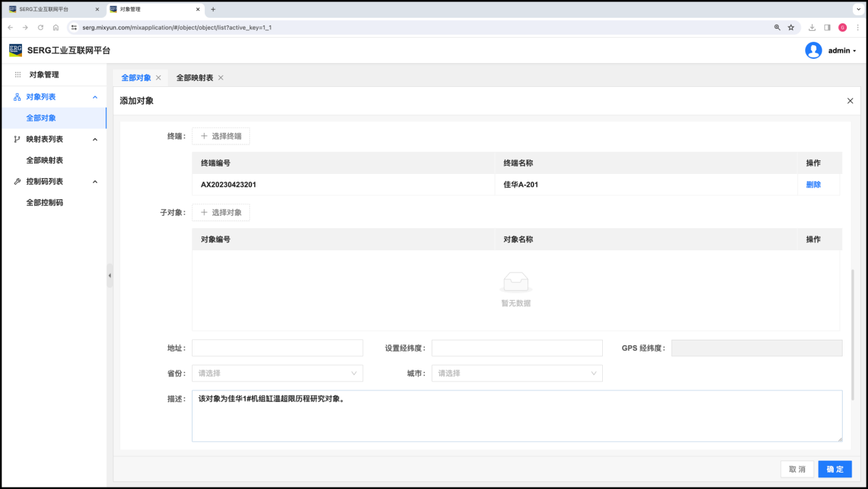This screenshot has height=489, width=868.
Task: Close the 全部映射表 tab with its X
Action: pos(221,78)
